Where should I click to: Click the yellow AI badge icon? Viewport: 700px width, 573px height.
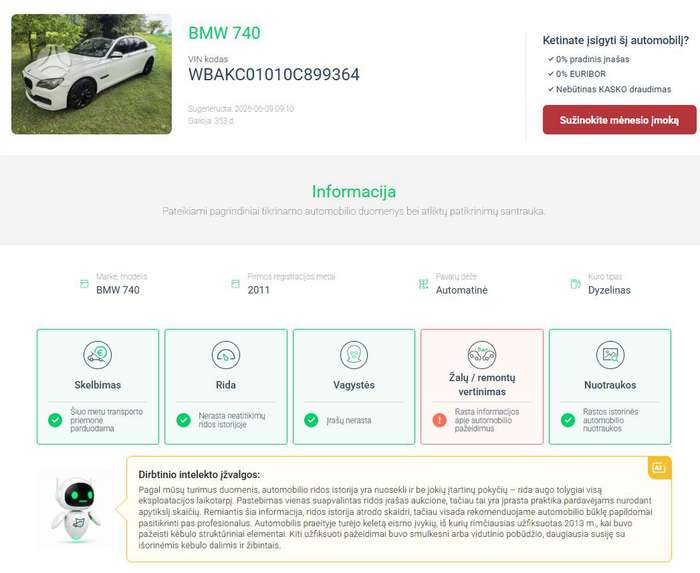click(659, 468)
